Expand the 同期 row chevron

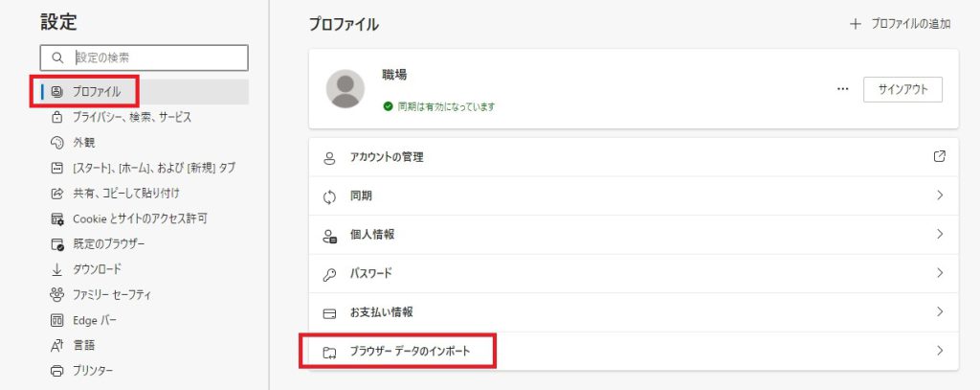pos(940,195)
